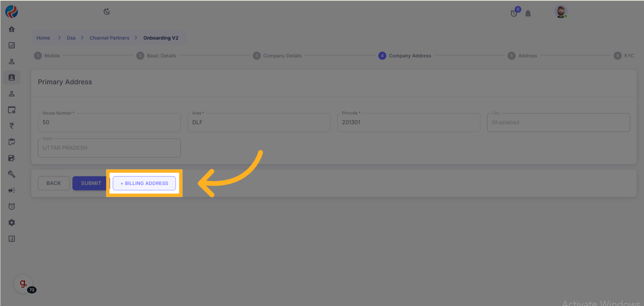The height and width of the screenshot is (306, 644).
Task: Open the wrench tools sidebar icon
Action: pyautogui.click(x=12, y=174)
